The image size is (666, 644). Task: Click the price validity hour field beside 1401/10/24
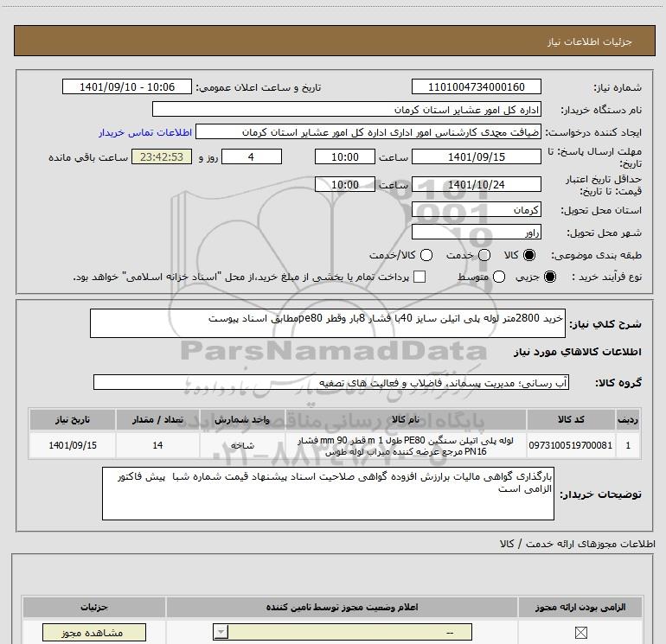coord(345,185)
